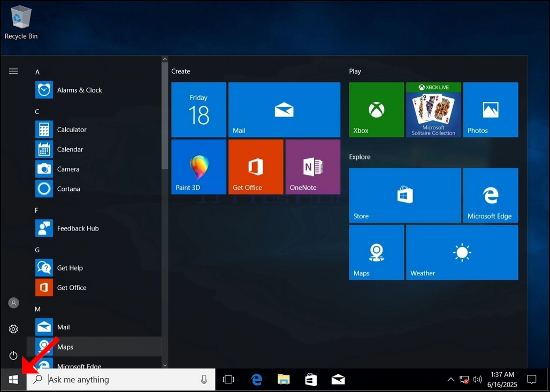Select the Recycle Bin desktop icon
Image resolution: width=550 pixels, height=392 pixels.
pos(21,22)
